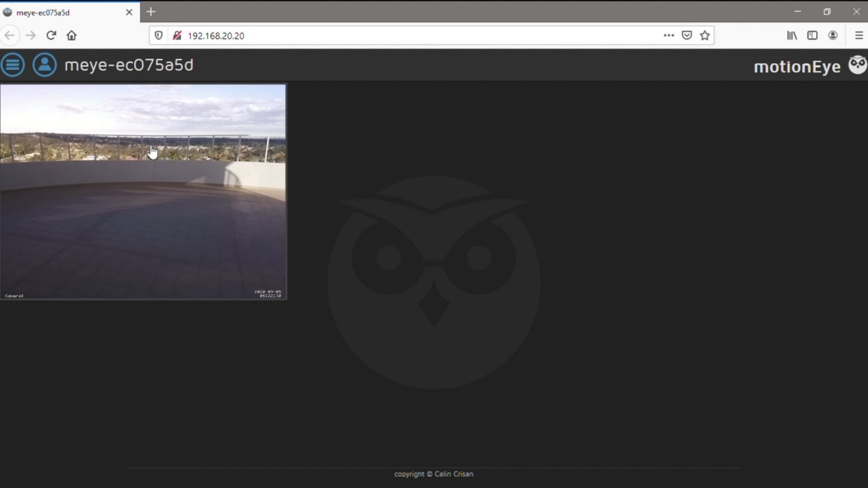Open the page actions three-dots menu
Viewport: 868px width, 488px height.
(x=669, y=35)
